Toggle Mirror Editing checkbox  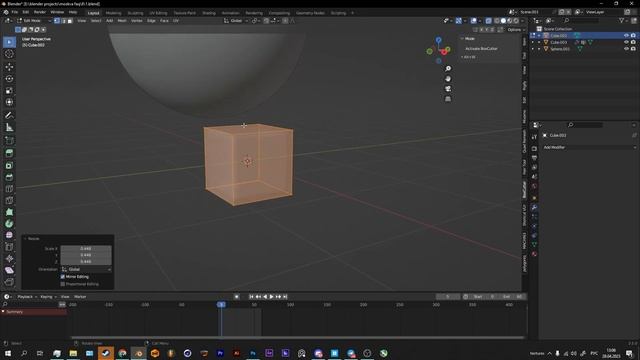63,277
